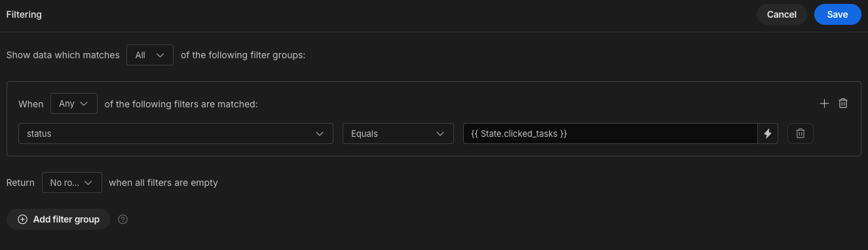Open the 'All' filter groups match dropdown
This screenshot has width=868, height=250.
150,55
